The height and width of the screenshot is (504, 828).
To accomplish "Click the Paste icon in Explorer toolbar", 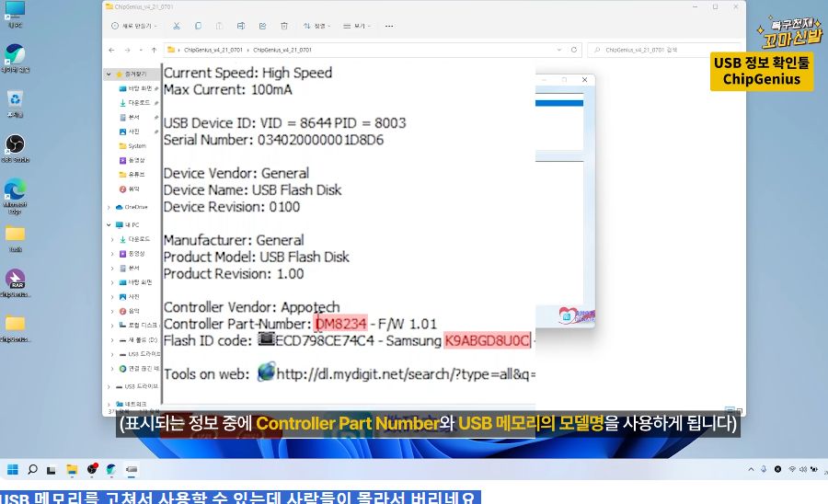I will pyautogui.click(x=219, y=26).
